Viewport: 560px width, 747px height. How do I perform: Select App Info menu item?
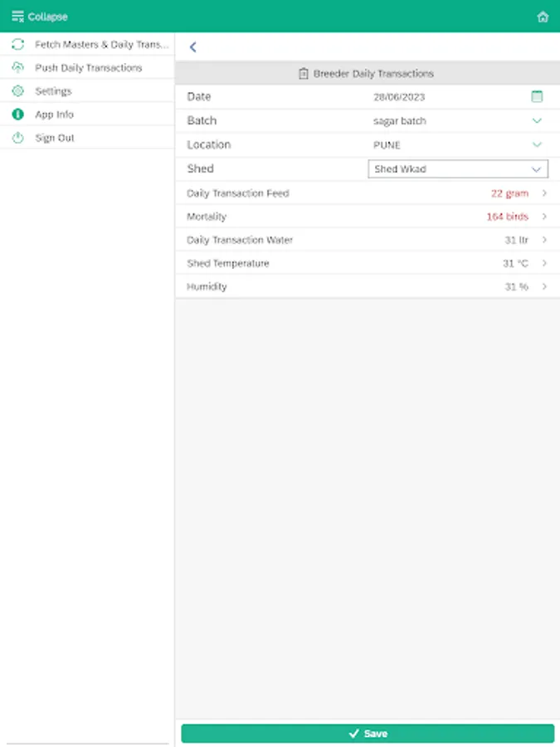pyautogui.click(x=54, y=115)
